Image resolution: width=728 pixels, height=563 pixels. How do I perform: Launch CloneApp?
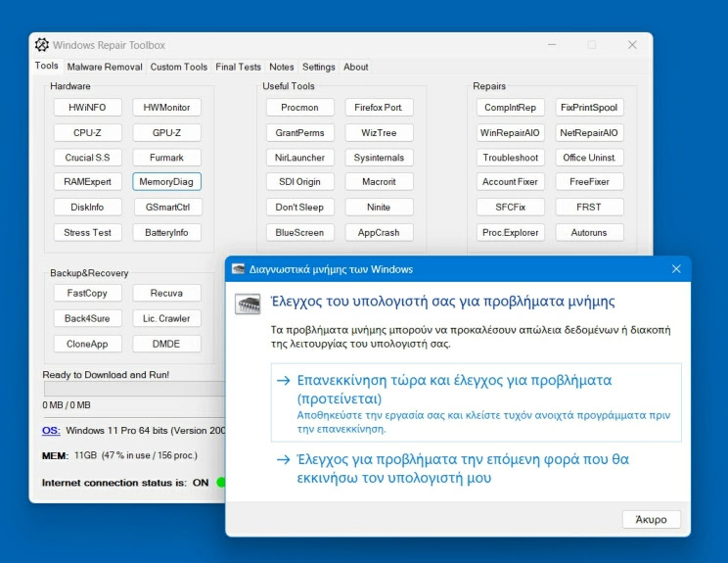click(87, 344)
